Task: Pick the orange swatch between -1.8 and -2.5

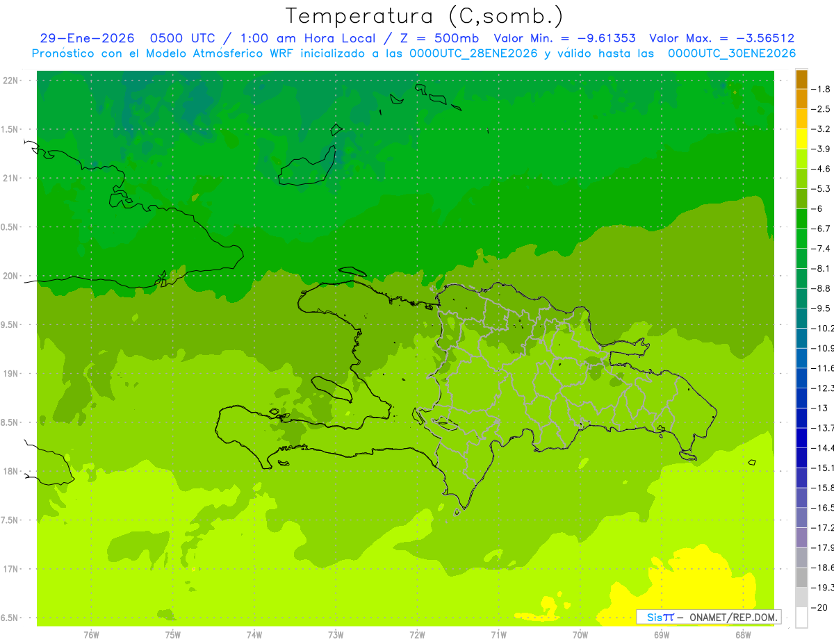Action: tap(801, 99)
